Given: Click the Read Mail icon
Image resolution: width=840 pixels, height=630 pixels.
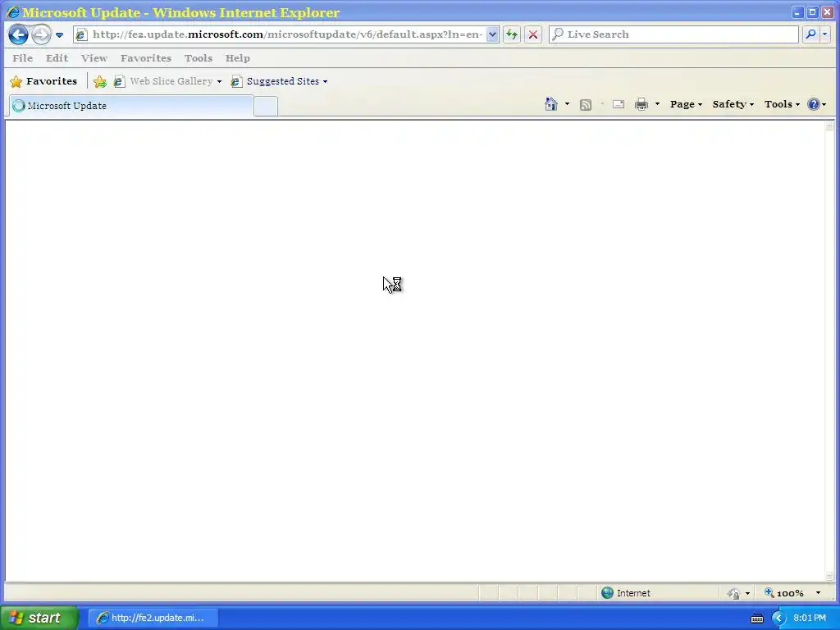Looking at the screenshot, I should [619, 104].
